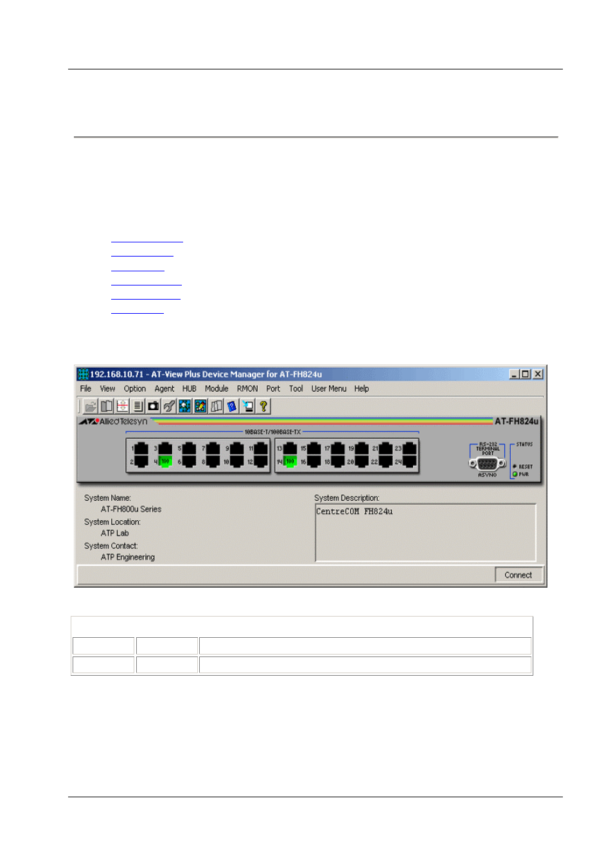Image resolution: width=613 pixels, height=868 pixels.
Task: Select port 21 on the hub
Action: click(x=385, y=448)
